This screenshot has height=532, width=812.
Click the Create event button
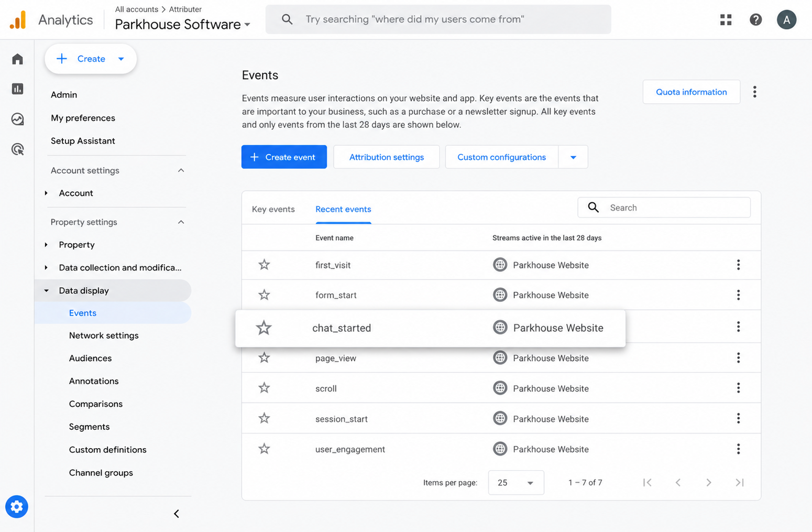point(284,157)
